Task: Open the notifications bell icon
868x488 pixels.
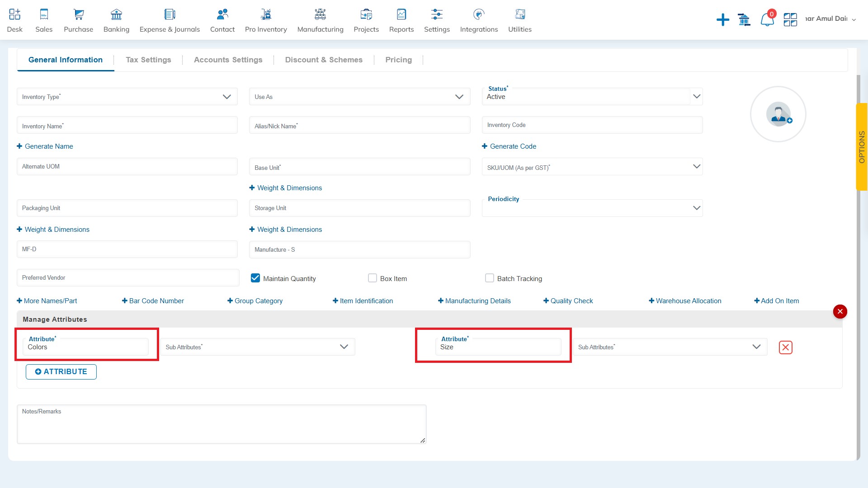Action: pos(767,19)
